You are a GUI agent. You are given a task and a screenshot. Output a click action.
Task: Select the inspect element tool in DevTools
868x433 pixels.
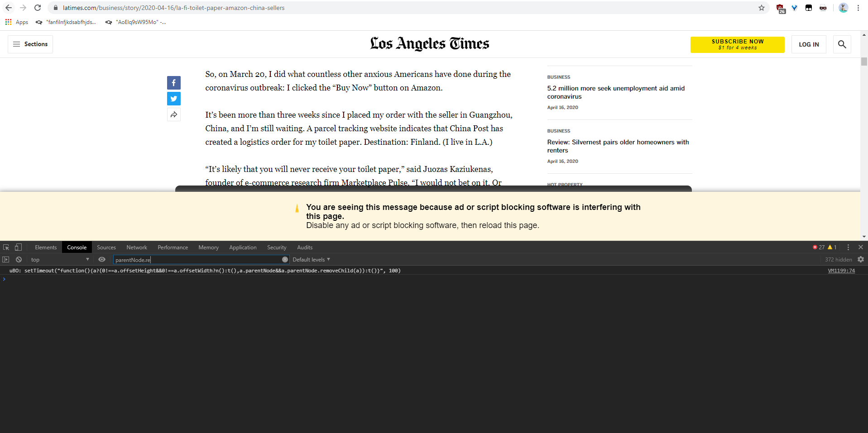point(6,247)
